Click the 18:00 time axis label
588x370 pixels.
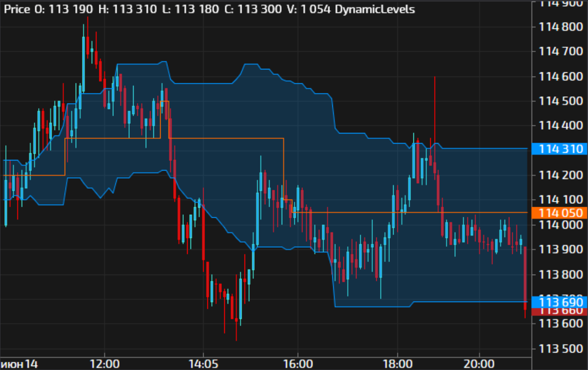(397, 363)
